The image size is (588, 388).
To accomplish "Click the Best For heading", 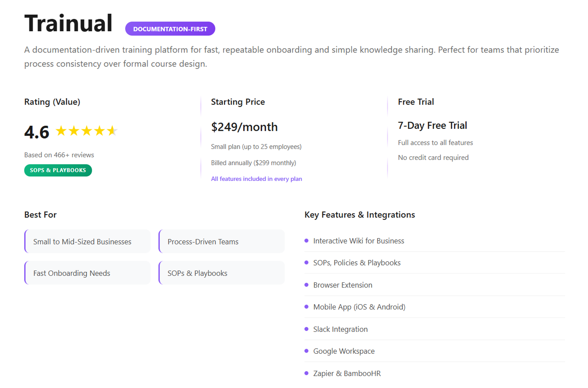I will tap(40, 215).
